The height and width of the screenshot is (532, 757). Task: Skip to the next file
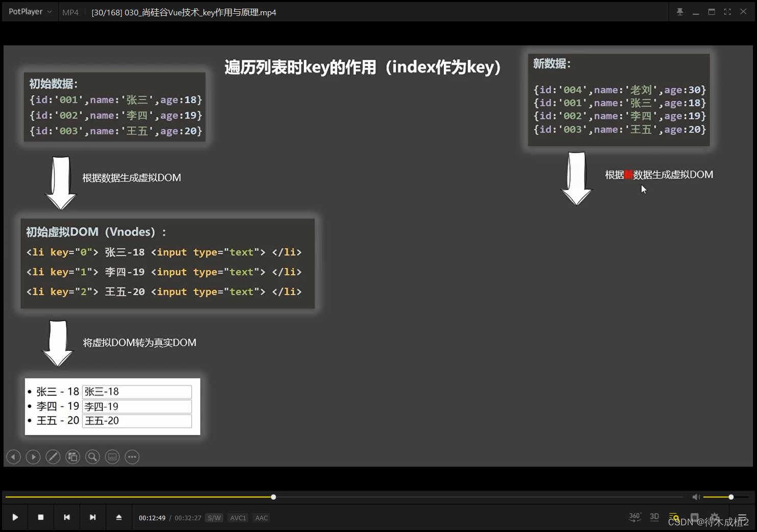92,517
